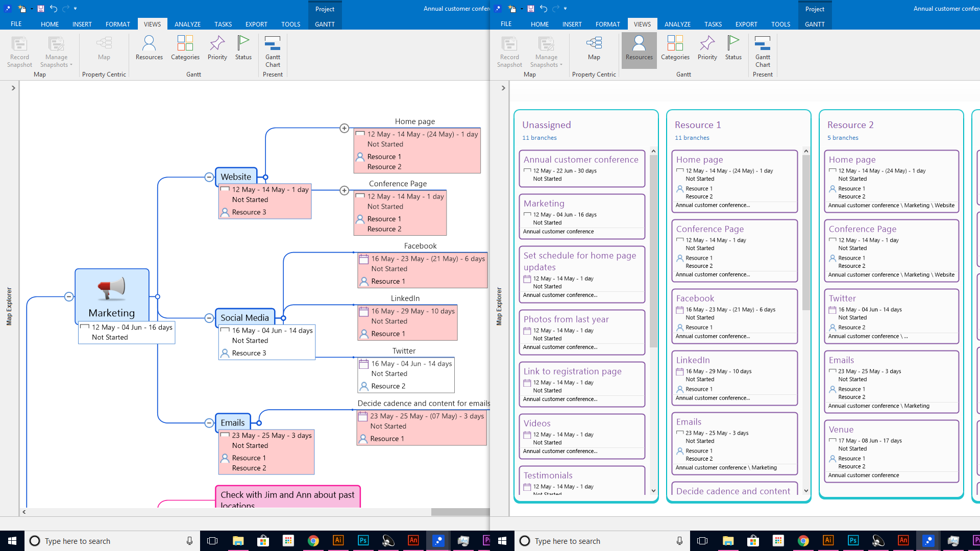Screen dimensions: 980x551
Task: Expand Map Explorer panel in left window
Action: (13, 88)
